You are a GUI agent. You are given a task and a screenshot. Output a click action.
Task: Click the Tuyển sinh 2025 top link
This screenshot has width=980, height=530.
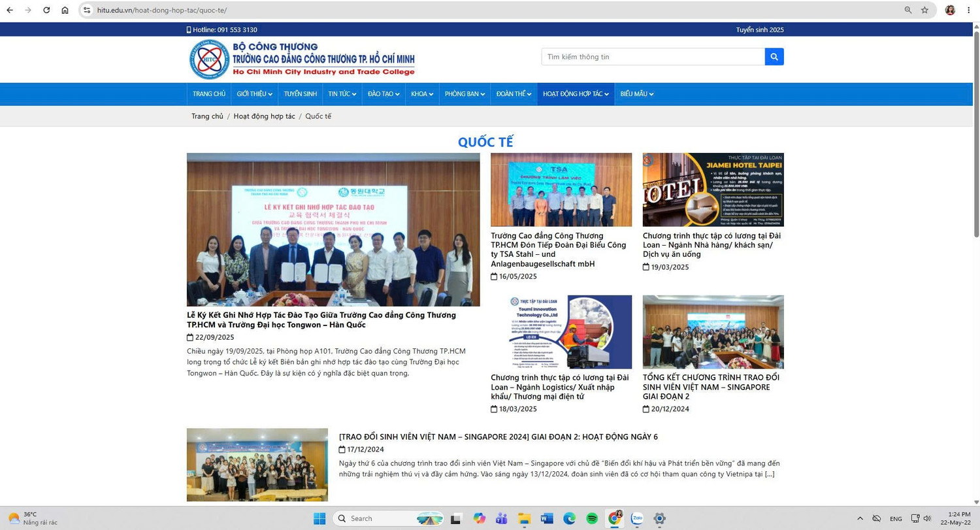point(760,29)
